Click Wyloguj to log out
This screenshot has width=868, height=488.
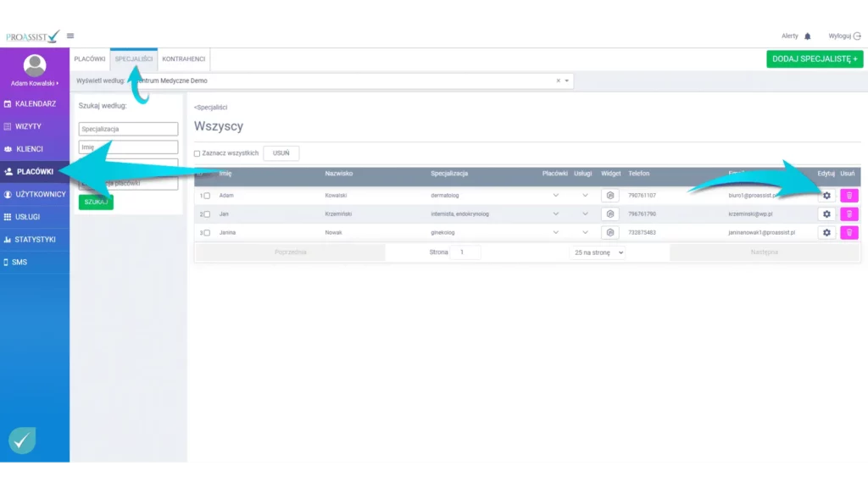(x=843, y=36)
